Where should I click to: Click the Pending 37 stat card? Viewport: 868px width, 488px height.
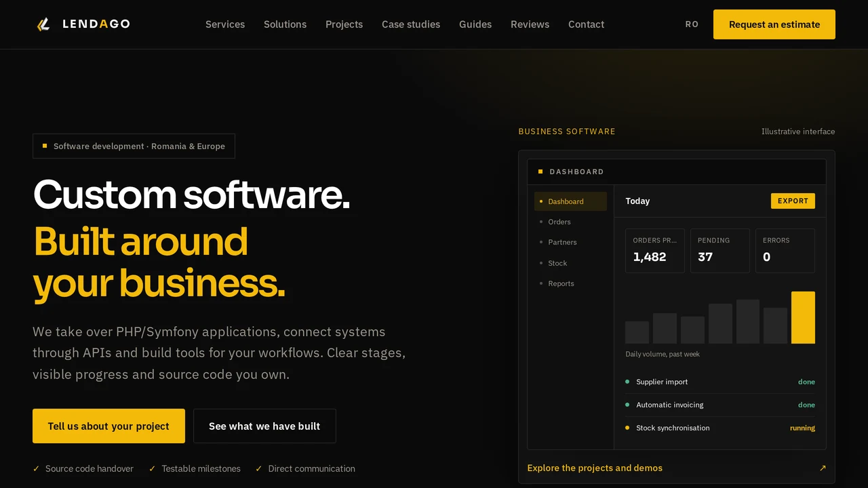click(x=720, y=251)
